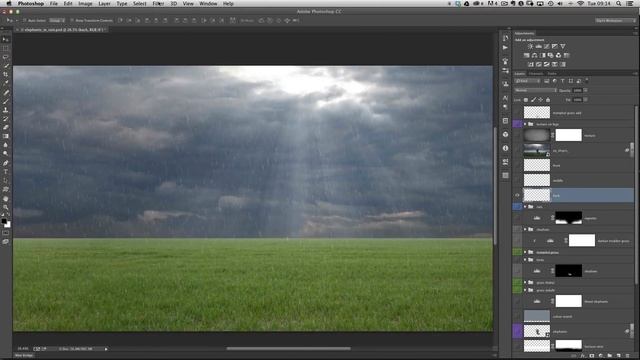This screenshot has width=640, height=360.
Task: Expand the elephant layer group
Action: pyautogui.click(x=525, y=229)
